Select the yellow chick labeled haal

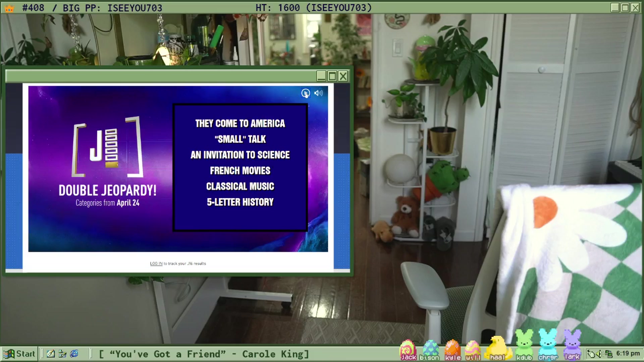click(498, 349)
